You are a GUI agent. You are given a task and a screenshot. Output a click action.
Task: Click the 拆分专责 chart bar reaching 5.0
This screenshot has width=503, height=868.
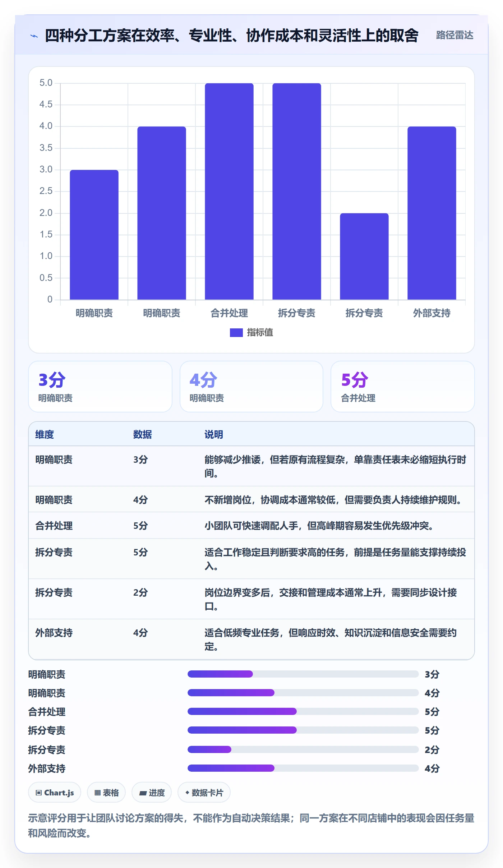297,191
